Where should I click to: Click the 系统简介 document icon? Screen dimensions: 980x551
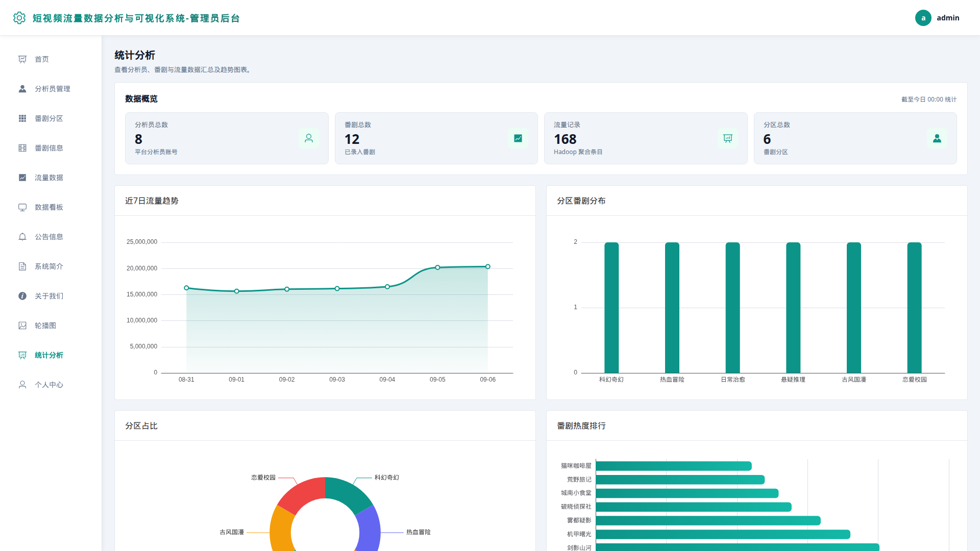click(x=22, y=266)
